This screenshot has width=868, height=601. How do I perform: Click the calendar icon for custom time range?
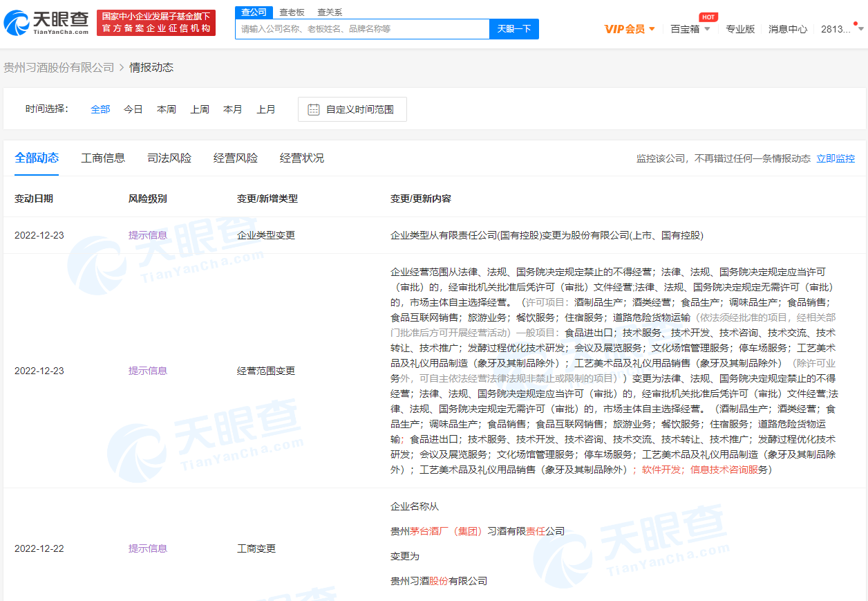point(314,109)
